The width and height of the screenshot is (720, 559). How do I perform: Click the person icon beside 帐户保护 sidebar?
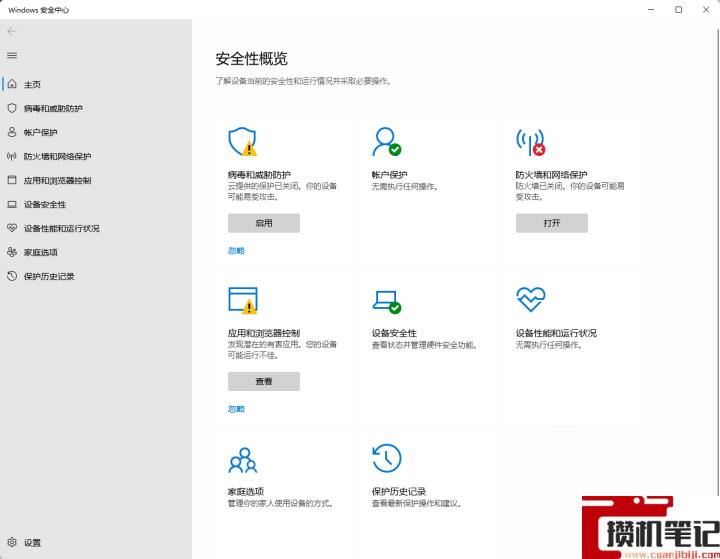12,132
